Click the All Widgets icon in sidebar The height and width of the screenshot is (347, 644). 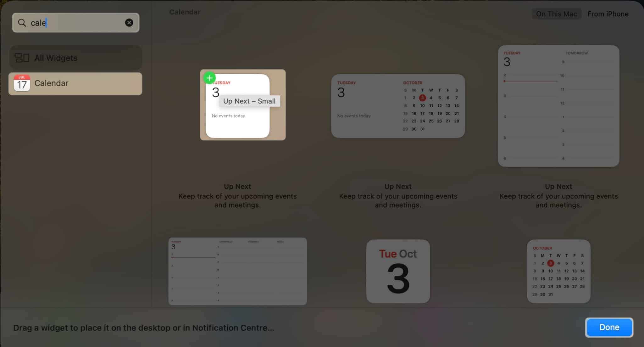tap(22, 58)
